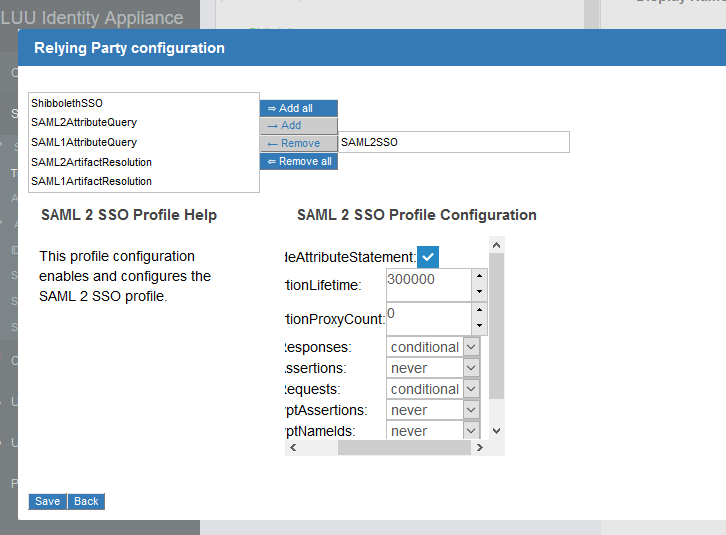The height and width of the screenshot is (535, 726).
Task: Click the Add all button
Action: 298,108
